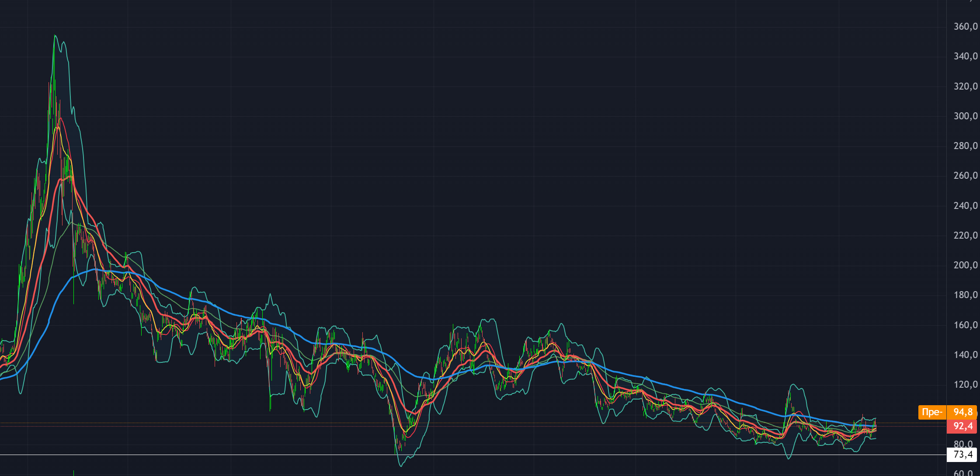Click the 200,0 price axis label

point(966,265)
